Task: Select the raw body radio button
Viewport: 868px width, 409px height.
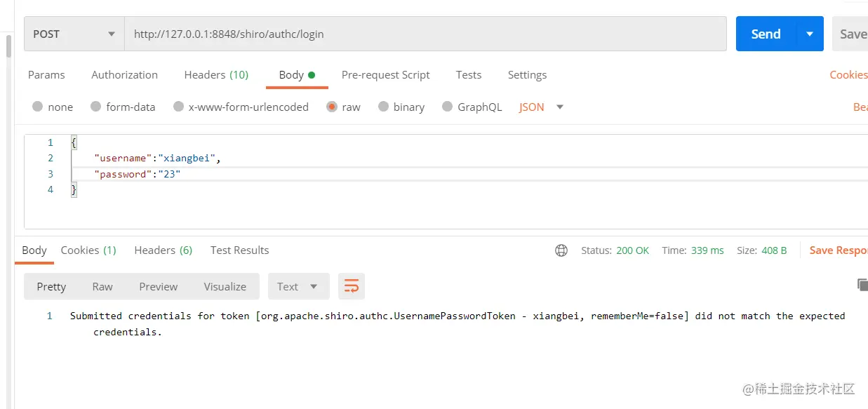Action: 332,107
